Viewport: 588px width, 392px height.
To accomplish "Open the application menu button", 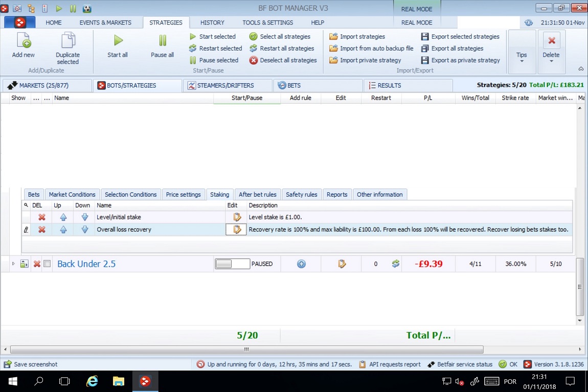I will click(20, 22).
